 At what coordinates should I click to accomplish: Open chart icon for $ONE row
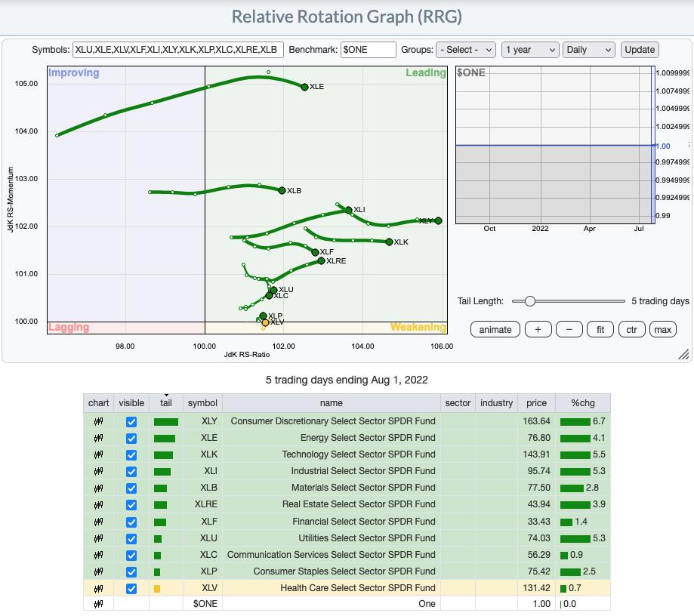pos(98,604)
